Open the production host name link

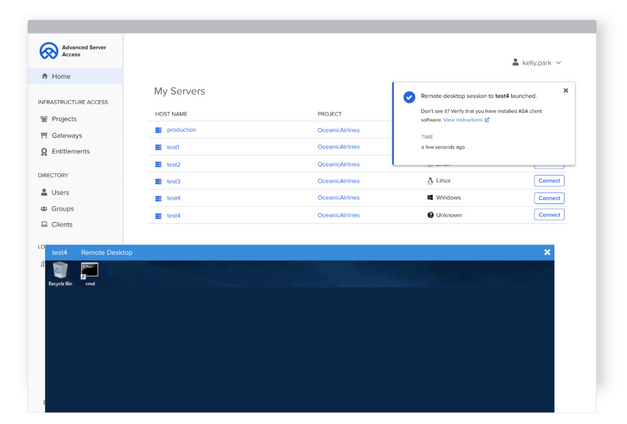tap(181, 130)
